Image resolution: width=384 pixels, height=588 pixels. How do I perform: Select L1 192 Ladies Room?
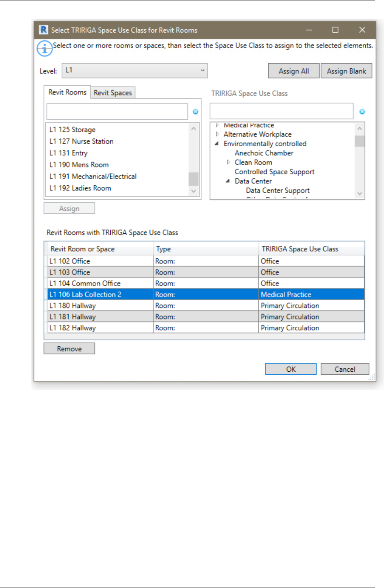pos(80,188)
